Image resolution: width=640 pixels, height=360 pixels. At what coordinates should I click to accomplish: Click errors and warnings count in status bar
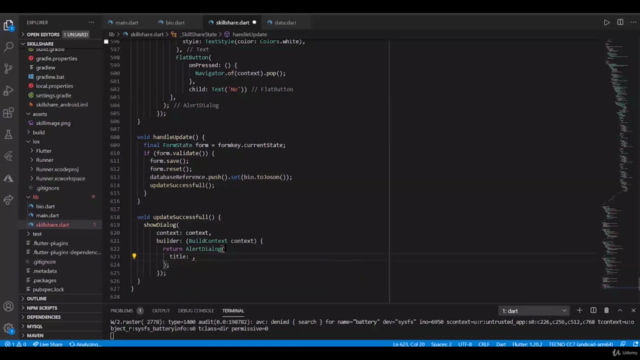[16, 344]
